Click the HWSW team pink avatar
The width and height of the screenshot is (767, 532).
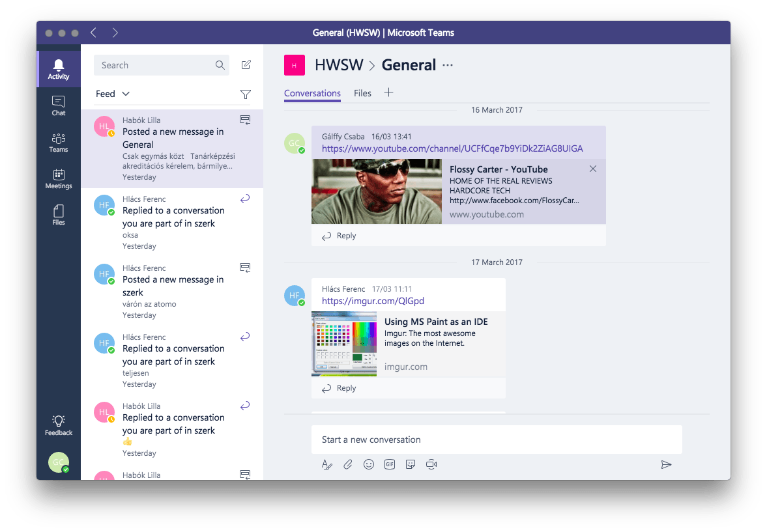[295, 65]
